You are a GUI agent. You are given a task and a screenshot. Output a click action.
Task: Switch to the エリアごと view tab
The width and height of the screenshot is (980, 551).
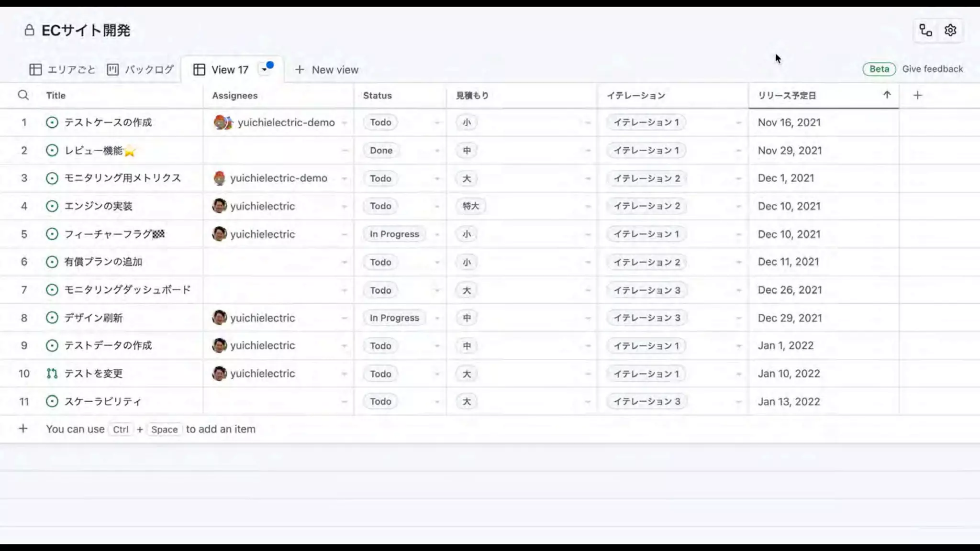(63, 70)
